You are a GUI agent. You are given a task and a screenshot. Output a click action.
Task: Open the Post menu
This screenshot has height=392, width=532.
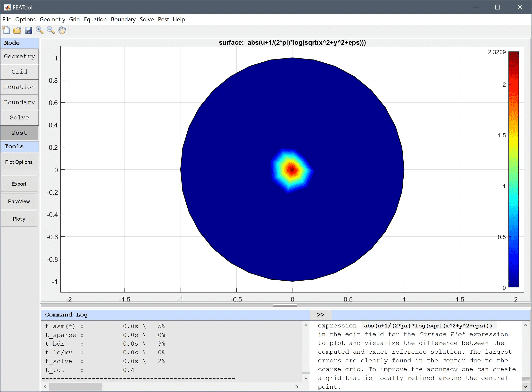click(163, 19)
